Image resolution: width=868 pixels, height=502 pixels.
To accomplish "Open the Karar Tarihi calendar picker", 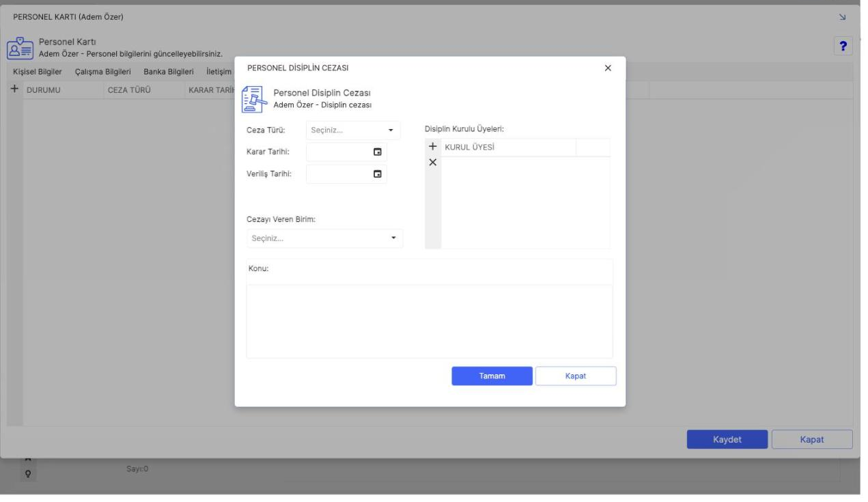I will tap(377, 152).
